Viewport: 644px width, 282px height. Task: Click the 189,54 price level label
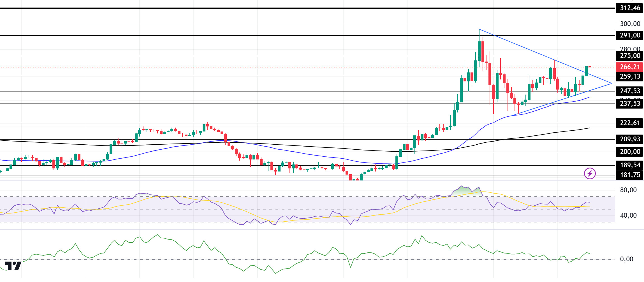point(629,165)
